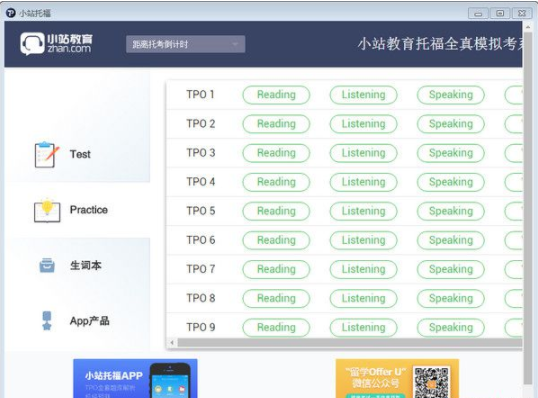Start Speaking in TPO 9 row
The height and width of the screenshot is (398, 538).
coord(451,327)
